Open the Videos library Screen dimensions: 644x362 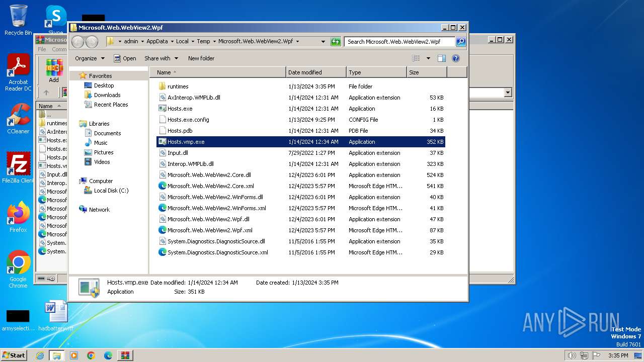[x=102, y=162]
